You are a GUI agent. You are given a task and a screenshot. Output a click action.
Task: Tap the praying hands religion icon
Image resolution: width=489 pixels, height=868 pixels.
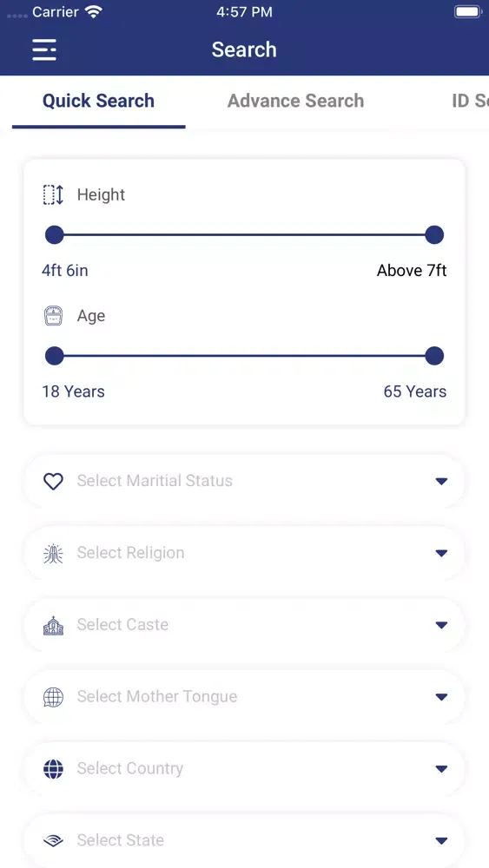[x=53, y=553]
